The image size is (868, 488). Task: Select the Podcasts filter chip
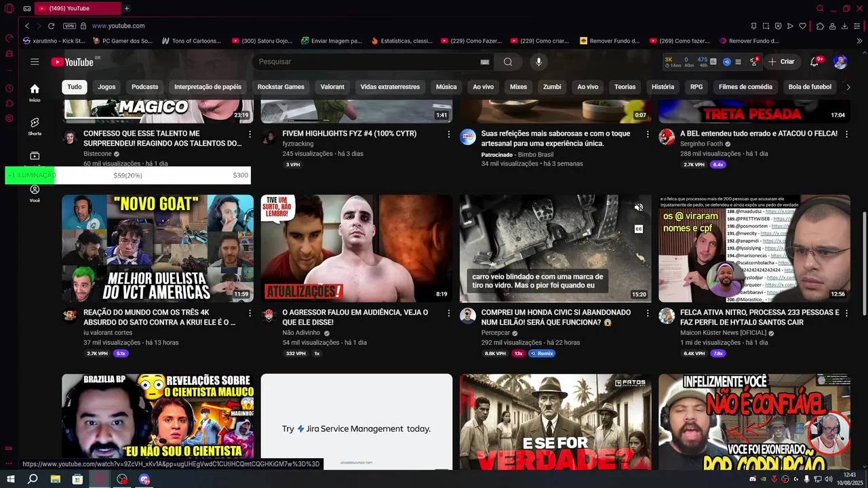point(144,87)
